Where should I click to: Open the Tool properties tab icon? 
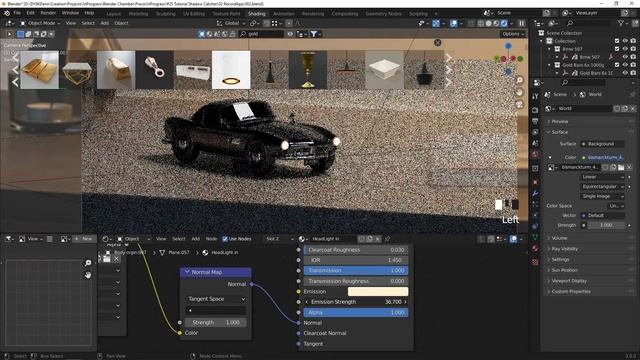[535, 96]
